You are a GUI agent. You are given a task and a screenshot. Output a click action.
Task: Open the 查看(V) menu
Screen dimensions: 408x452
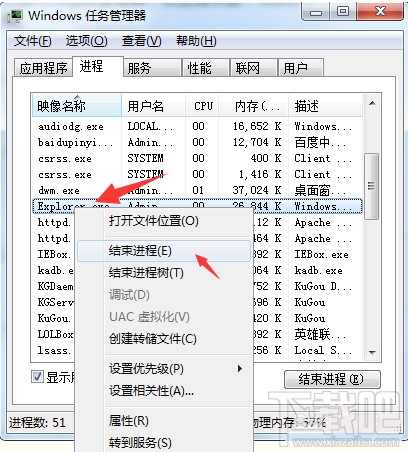pos(141,41)
